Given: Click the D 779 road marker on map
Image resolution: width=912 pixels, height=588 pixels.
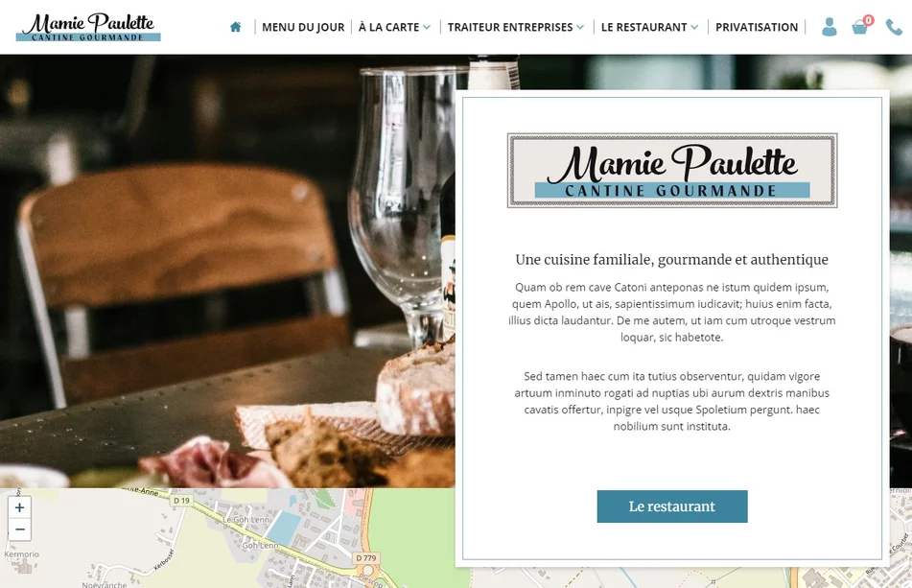Looking at the screenshot, I should point(365,557).
